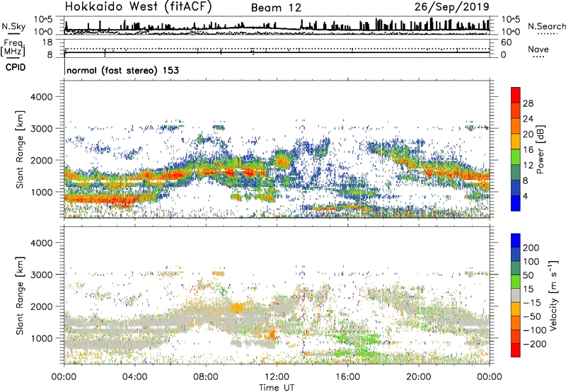This screenshot has width=566, height=392.
Task: Click the round orange echo near 12:00 in Power panel
Action: click(x=282, y=161)
